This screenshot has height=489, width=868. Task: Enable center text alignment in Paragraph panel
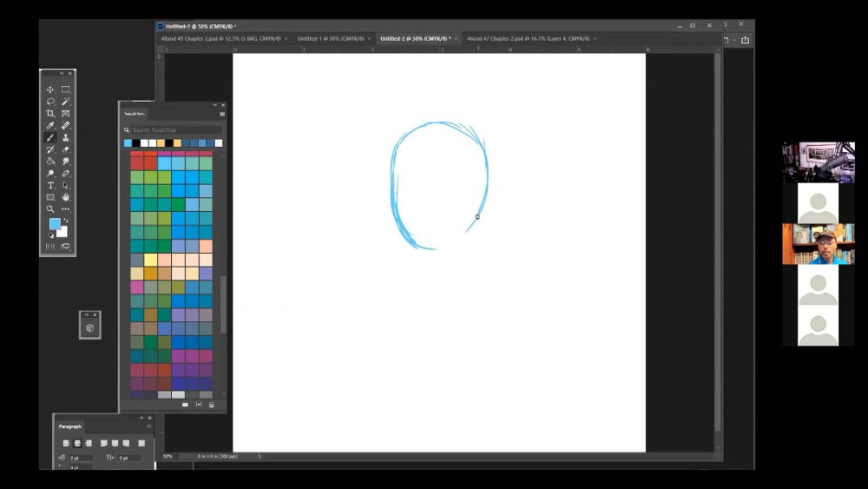pyautogui.click(x=76, y=443)
